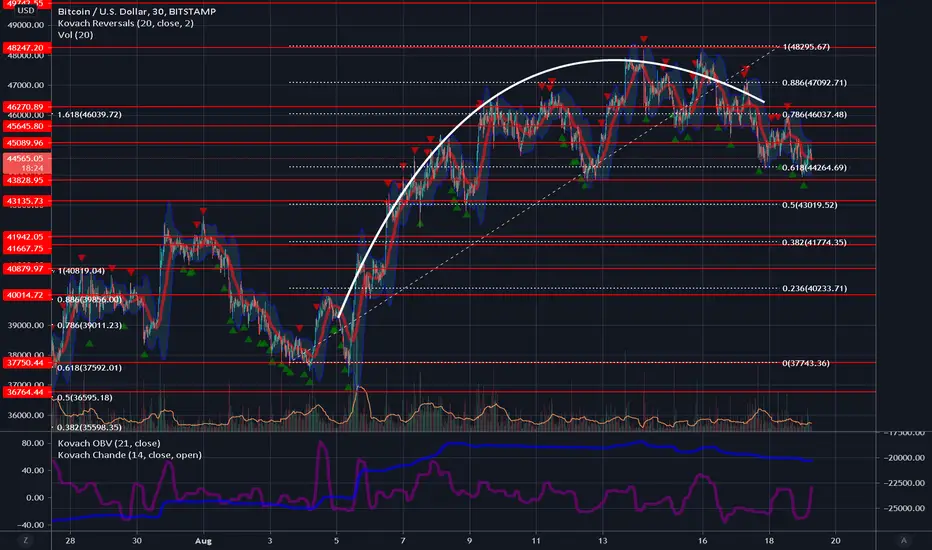The image size is (932, 550).
Task: Click the 37750.44 red price label
Action: tap(27, 363)
